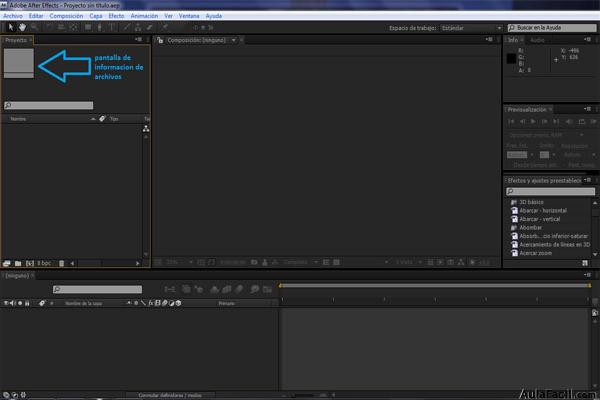
Task: Open the project flowchart icon
Action: click(x=146, y=129)
